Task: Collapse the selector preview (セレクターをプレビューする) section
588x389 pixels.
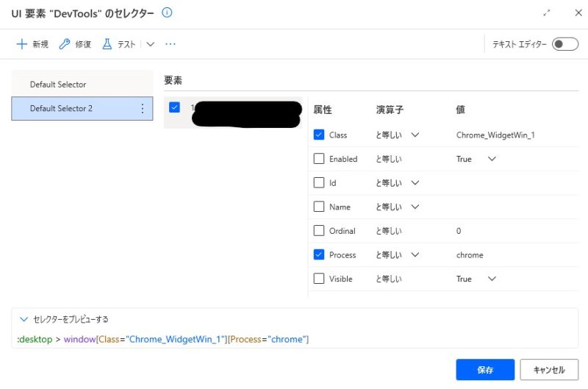Action: [24, 319]
